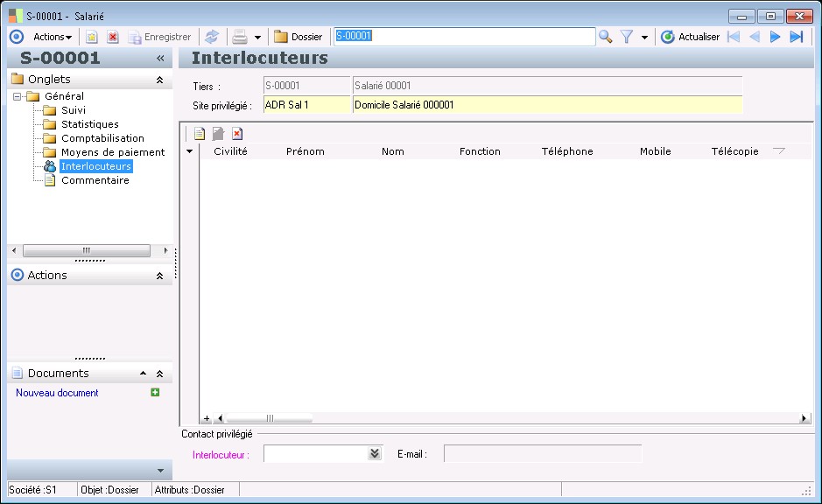822x504 pixels.
Task: Expand the Interlocuteur combo box
Action: pos(375,453)
